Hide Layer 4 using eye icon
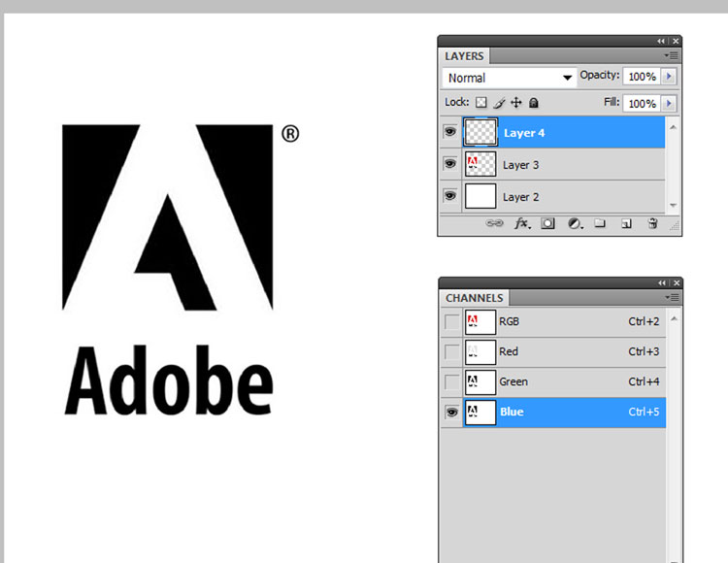 [x=449, y=132]
